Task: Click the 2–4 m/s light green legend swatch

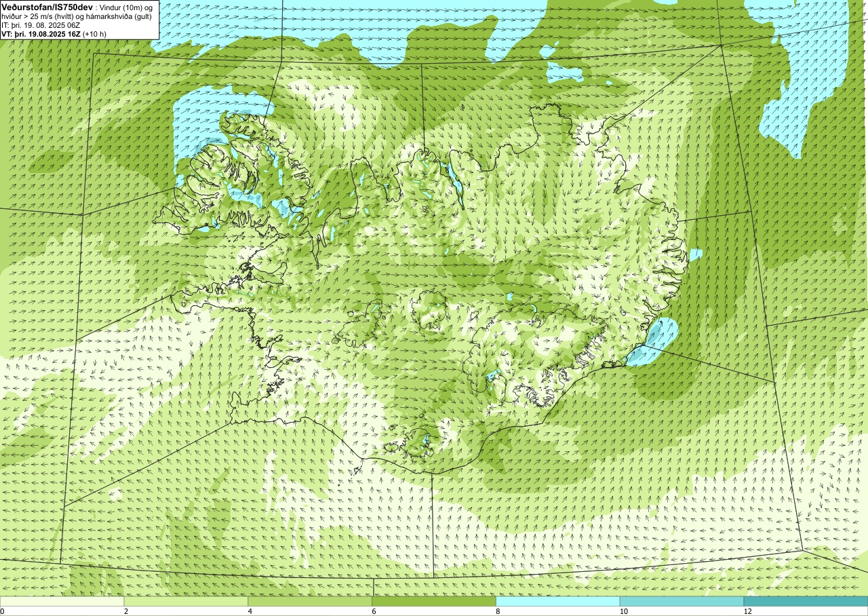Action: coord(186,601)
